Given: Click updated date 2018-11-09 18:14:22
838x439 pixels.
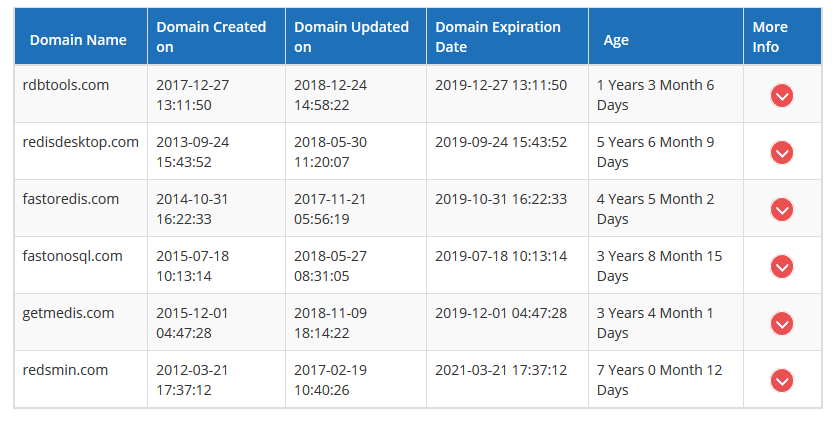Looking at the screenshot, I should pos(330,323).
